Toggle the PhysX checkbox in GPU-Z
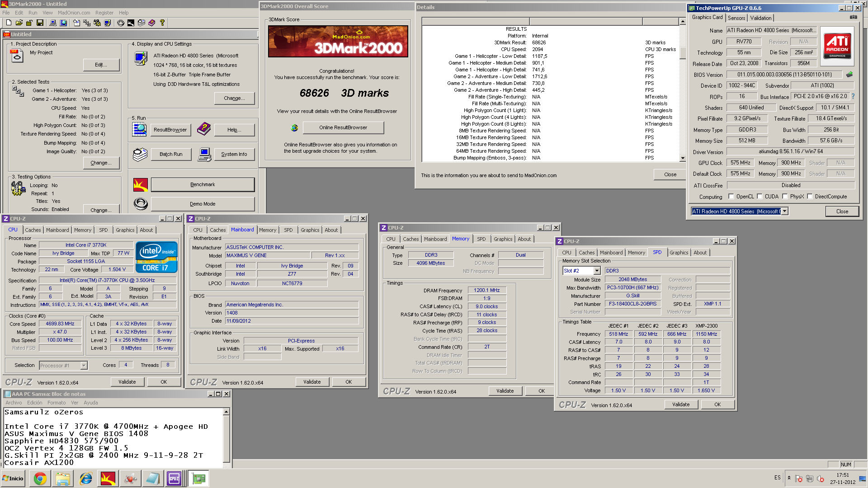868x488 pixels. click(x=785, y=197)
